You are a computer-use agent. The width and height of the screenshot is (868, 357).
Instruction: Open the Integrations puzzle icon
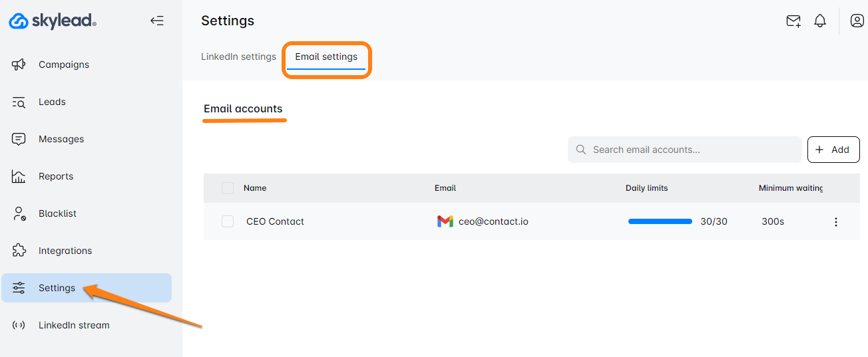19,251
